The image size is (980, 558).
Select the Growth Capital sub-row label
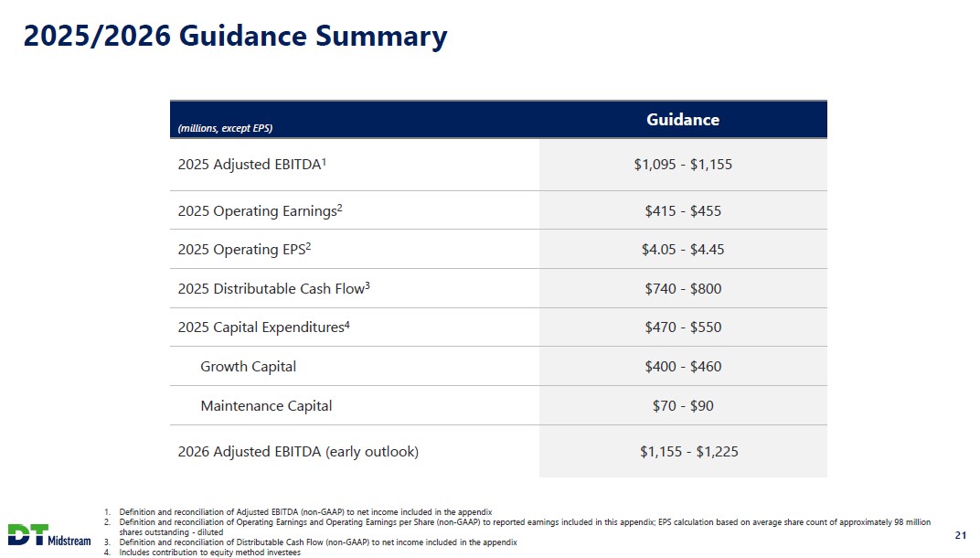coord(248,367)
